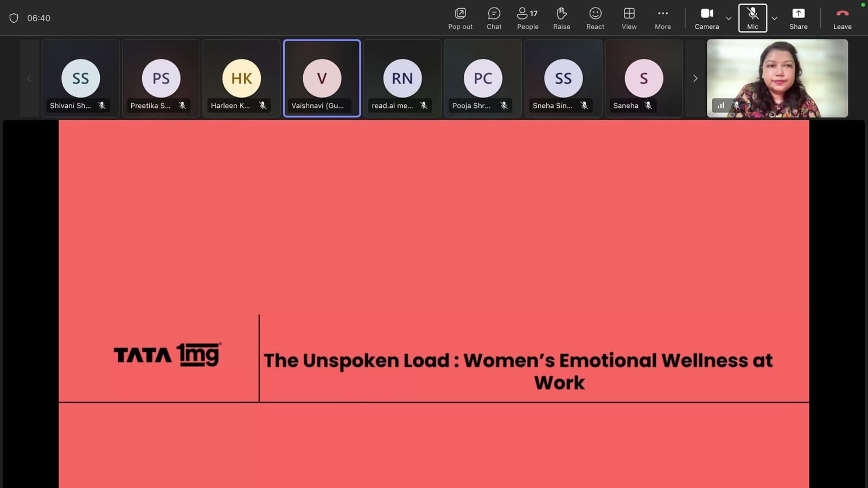
Task: Click muted mic icon on Sneha Sin's tile
Action: tap(584, 105)
